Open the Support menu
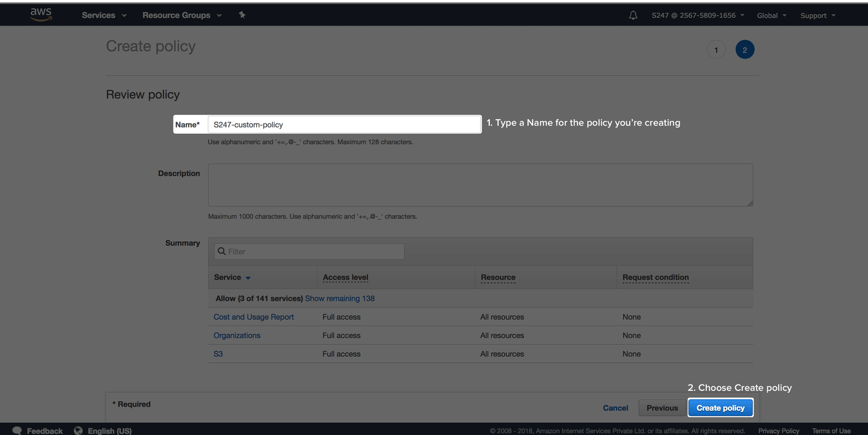The image size is (868, 435). coord(817,15)
